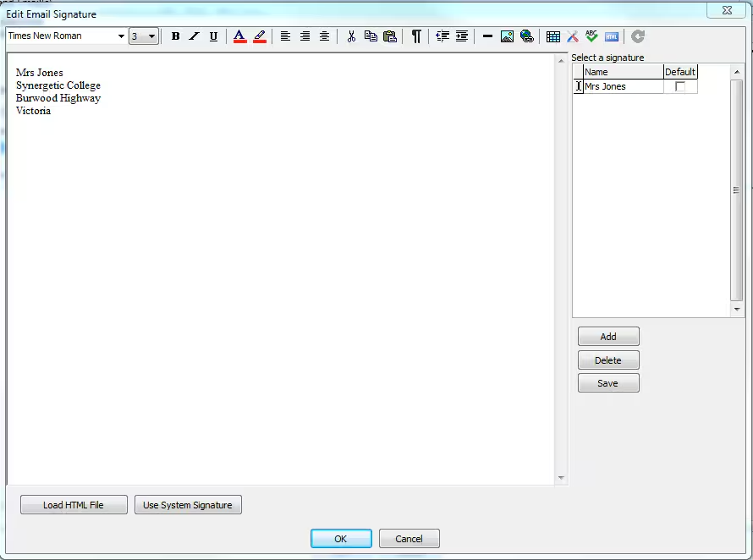Toggle Default checkbox for Mrs Jones
Image resolution: width=753 pixels, height=560 pixels.
(679, 86)
